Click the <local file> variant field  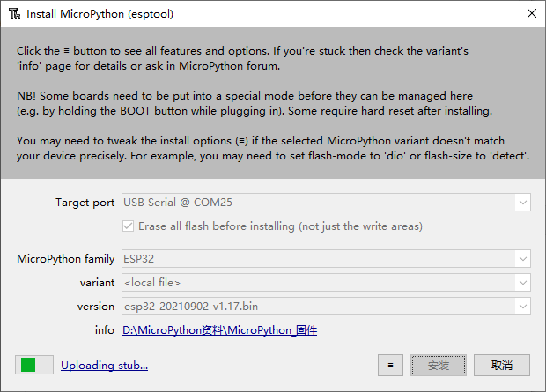coord(326,283)
